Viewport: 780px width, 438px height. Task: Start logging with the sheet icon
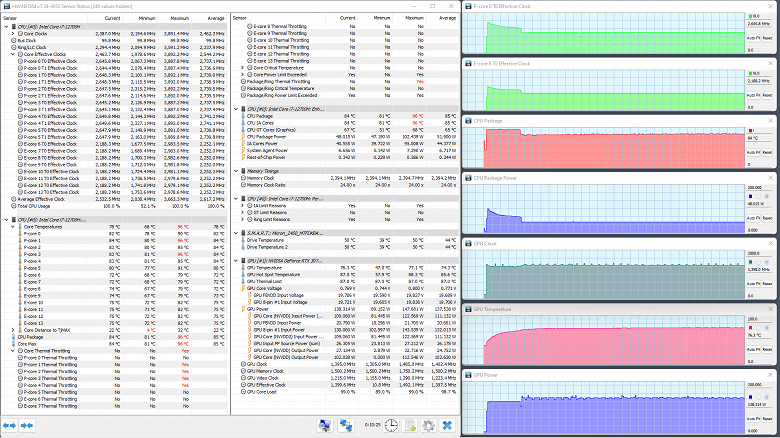[x=409, y=425]
